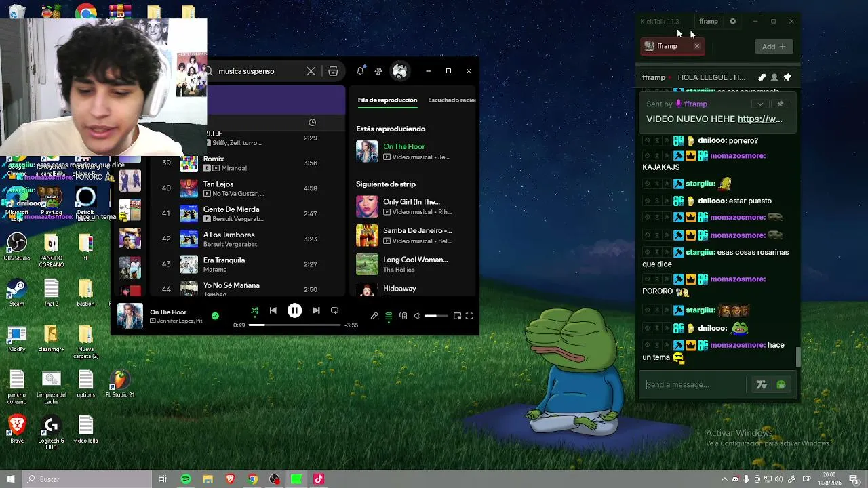Open the Kick emote picker icon
Screen dimensions: 868x488
point(781,385)
